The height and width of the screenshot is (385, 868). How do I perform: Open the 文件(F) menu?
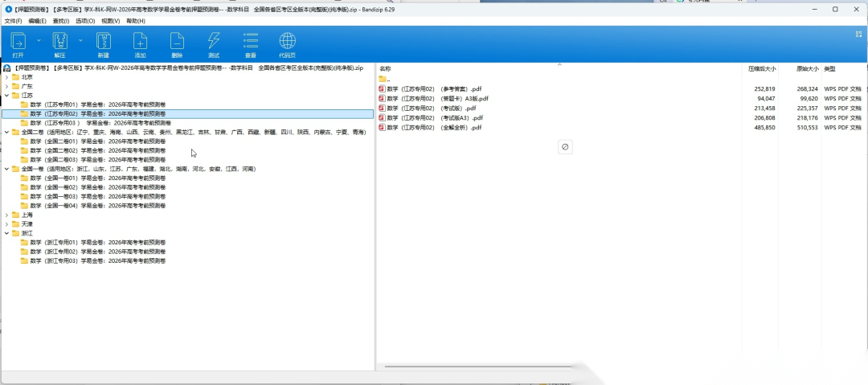tap(14, 21)
